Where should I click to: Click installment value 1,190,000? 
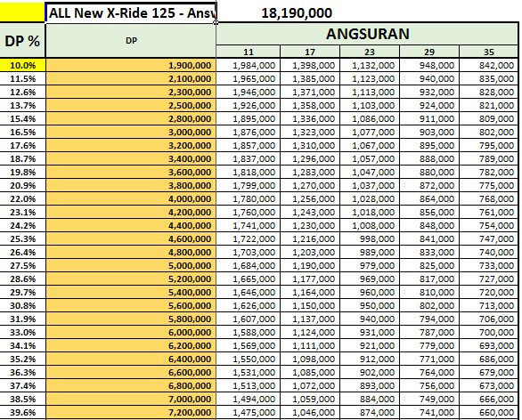310,265
